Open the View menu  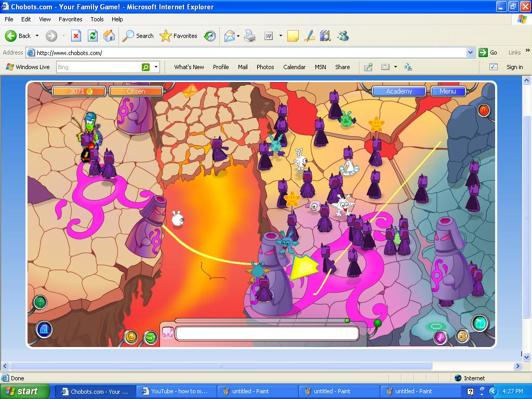(x=45, y=19)
